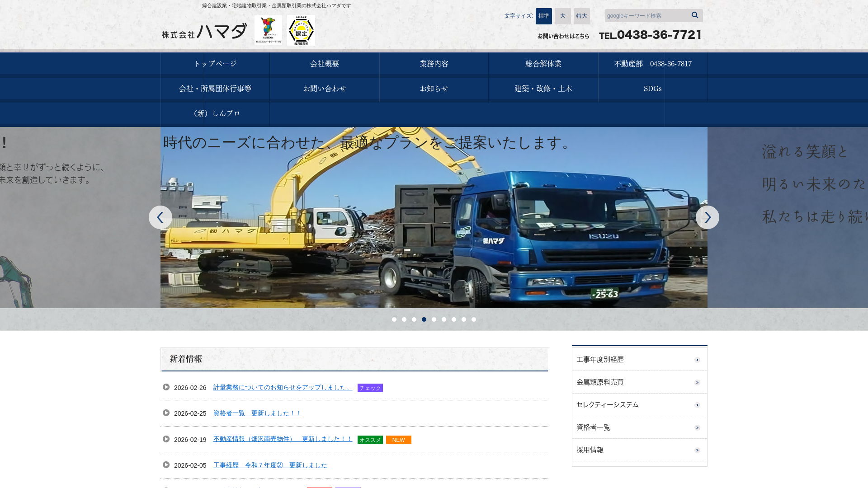The height and width of the screenshot is (488, 868).
Task: Open the 会社概要 menu item
Action: click(325, 64)
